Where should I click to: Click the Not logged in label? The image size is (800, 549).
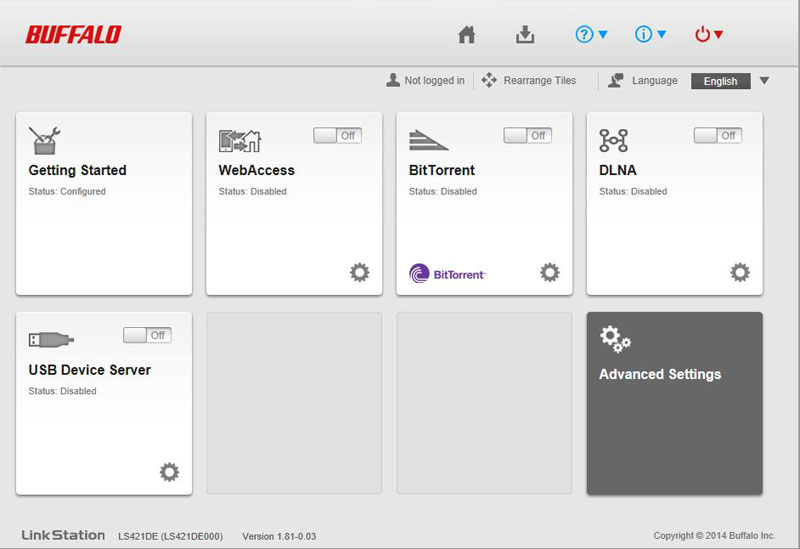pyautogui.click(x=434, y=81)
